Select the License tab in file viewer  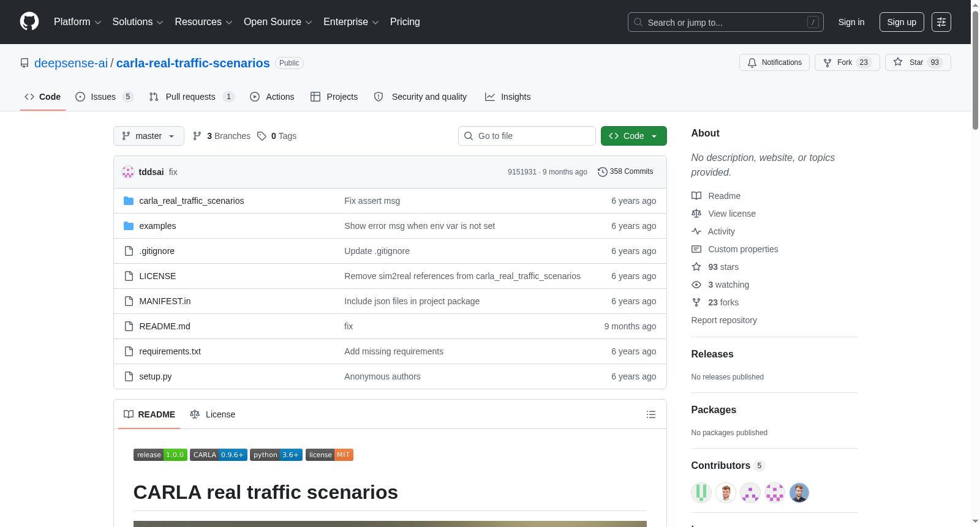coord(213,414)
